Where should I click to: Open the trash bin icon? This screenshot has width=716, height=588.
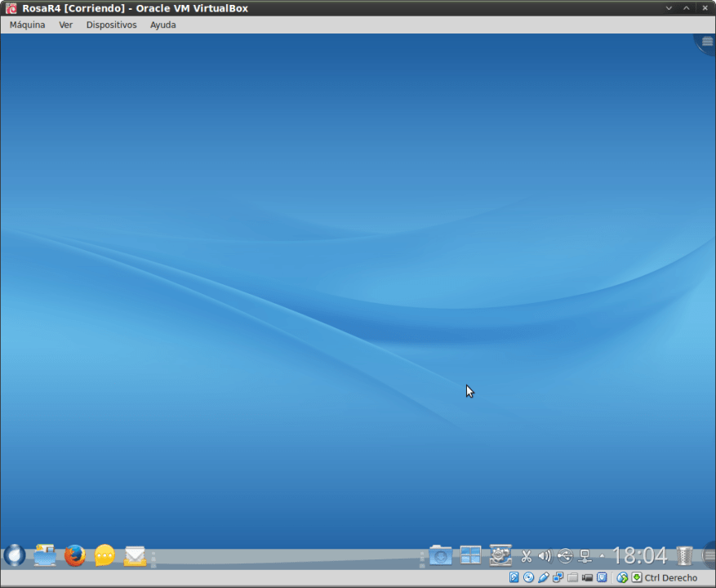click(x=685, y=556)
